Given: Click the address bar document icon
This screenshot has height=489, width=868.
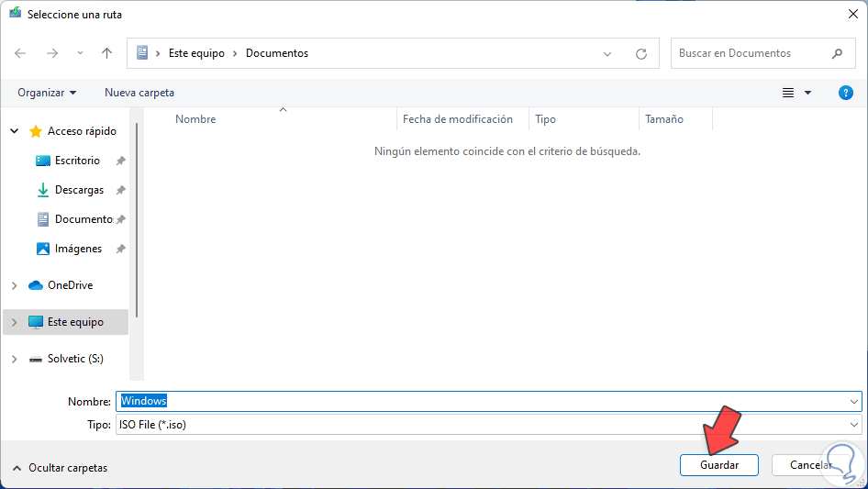Looking at the screenshot, I should (142, 52).
